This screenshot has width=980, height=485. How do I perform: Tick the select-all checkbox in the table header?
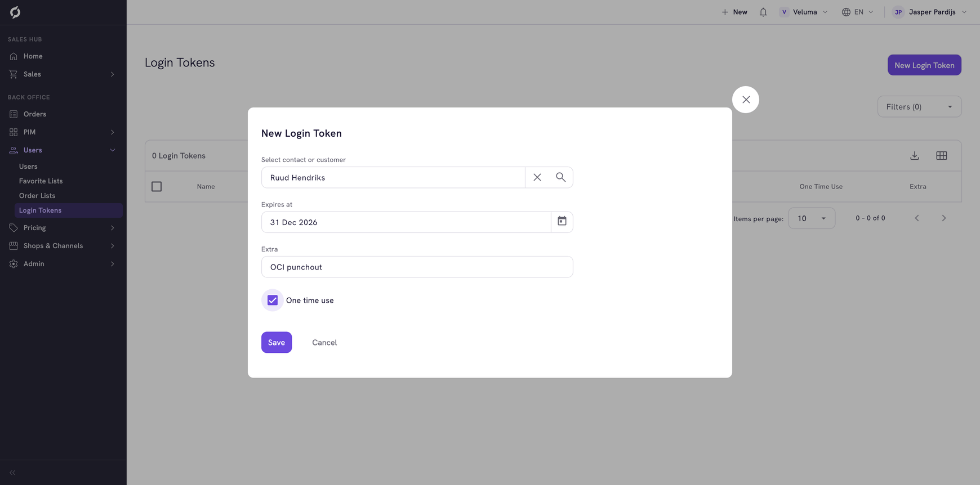[157, 186]
